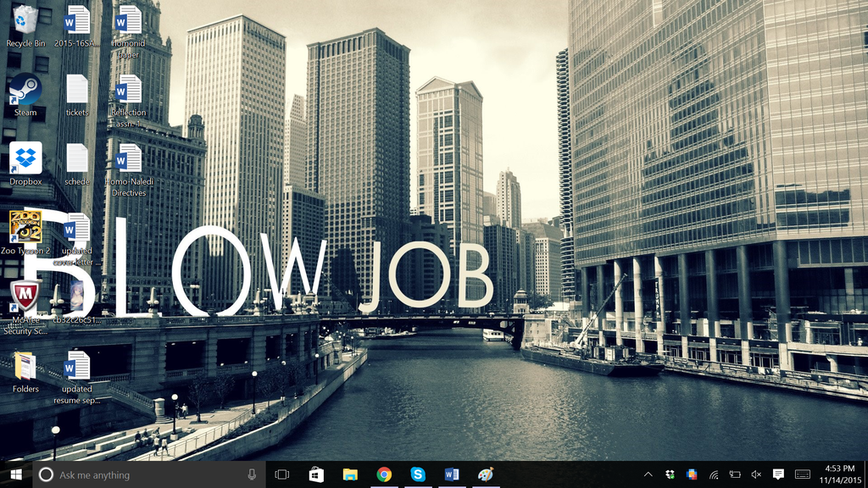Image resolution: width=868 pixels, height=488 pixels.
Task: Unmute the system volume
Action: pos(755,474)
